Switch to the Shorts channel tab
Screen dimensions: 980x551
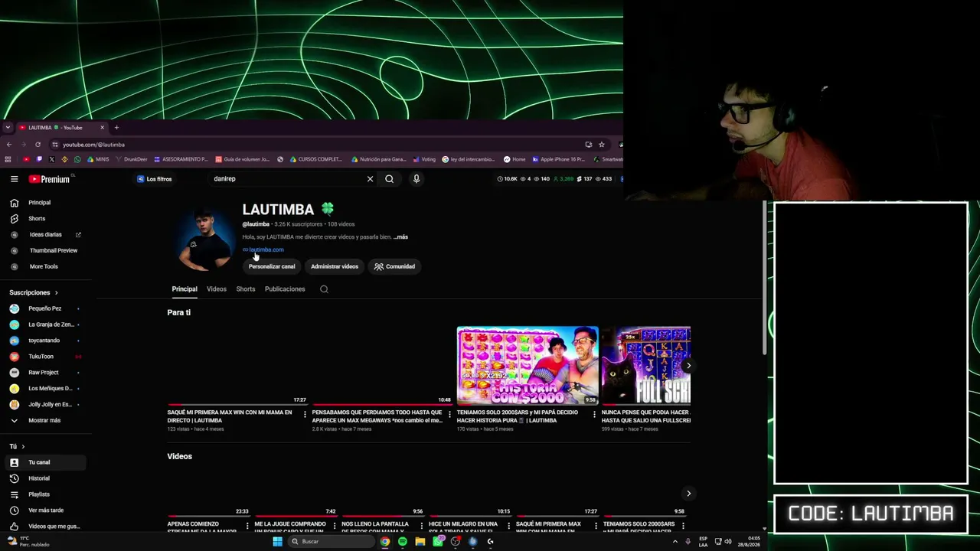pos(246,289)
